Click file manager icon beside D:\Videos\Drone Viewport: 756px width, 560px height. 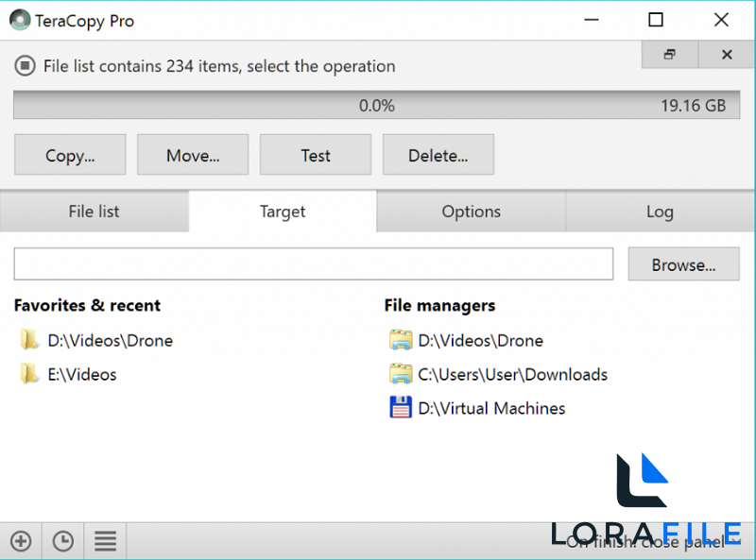pos(401,340)
